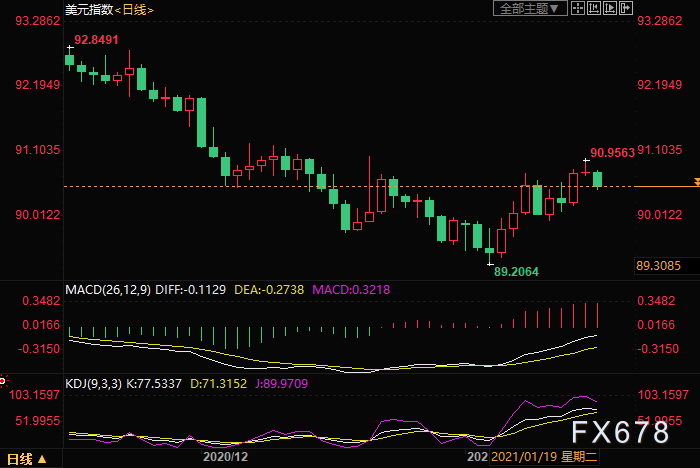Viewport: 700px width, 468px height.
Task: Click the orange arrow marker at right edge
Action: pyautogui.click(x=695, y=183)
